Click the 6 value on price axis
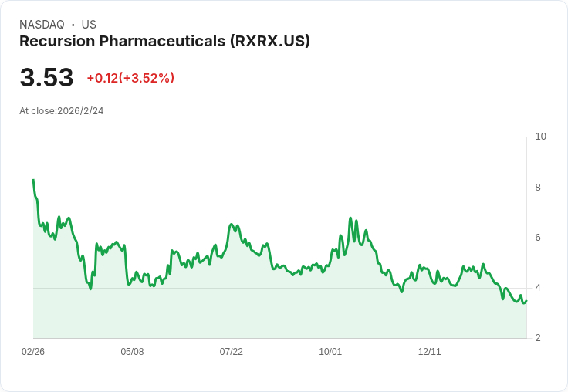Viewport: 568px width, 392px height. click(538, 238)
